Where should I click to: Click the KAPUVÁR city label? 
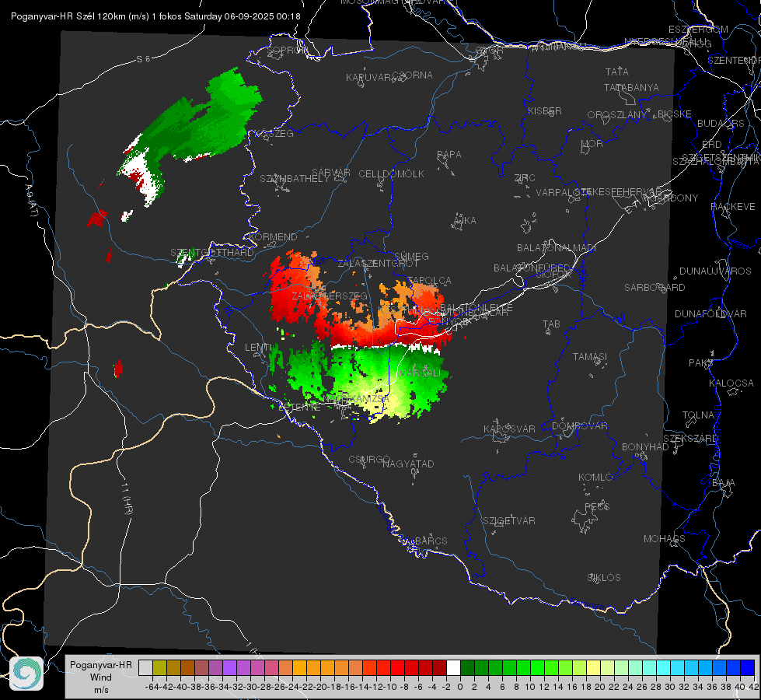369,78
